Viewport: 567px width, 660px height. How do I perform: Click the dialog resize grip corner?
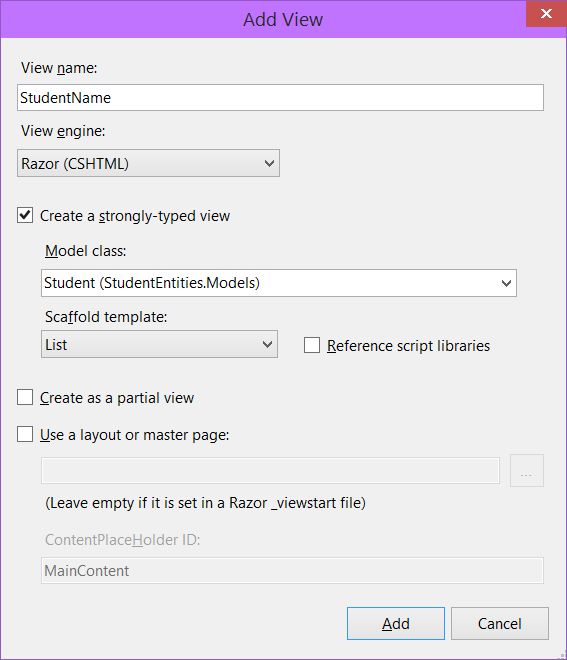[562, 655]
